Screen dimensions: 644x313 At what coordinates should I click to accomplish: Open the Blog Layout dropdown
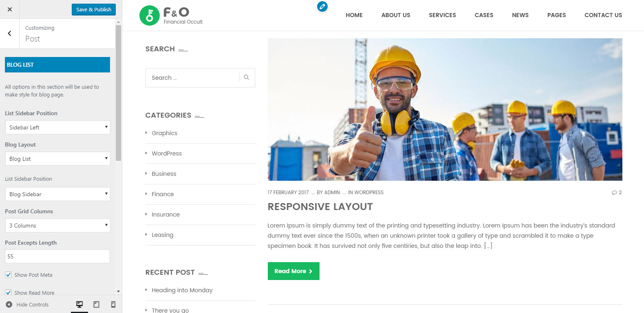click(57, 159)
